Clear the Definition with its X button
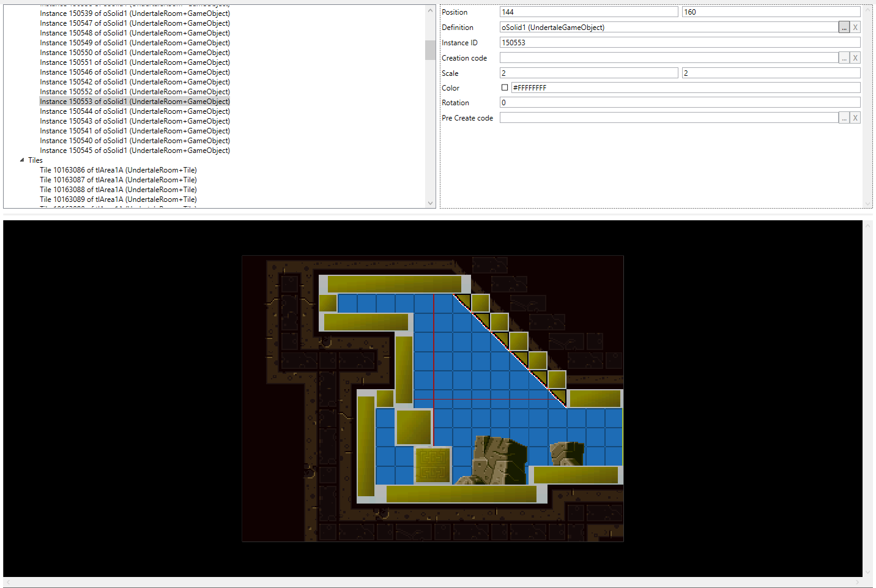876x588 pixels. pyautogui.click(x=855, y=28)
